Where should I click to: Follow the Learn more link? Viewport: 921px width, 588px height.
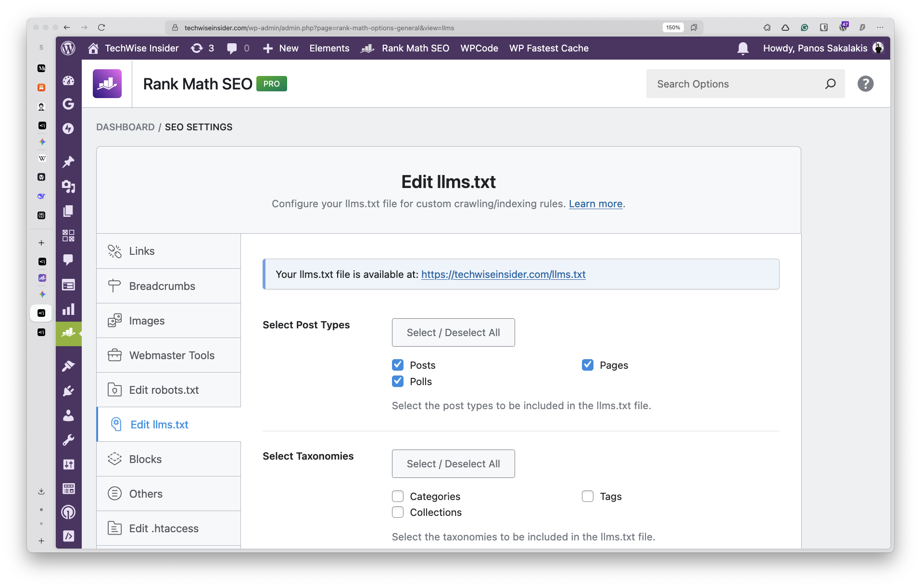pos(595,204)
